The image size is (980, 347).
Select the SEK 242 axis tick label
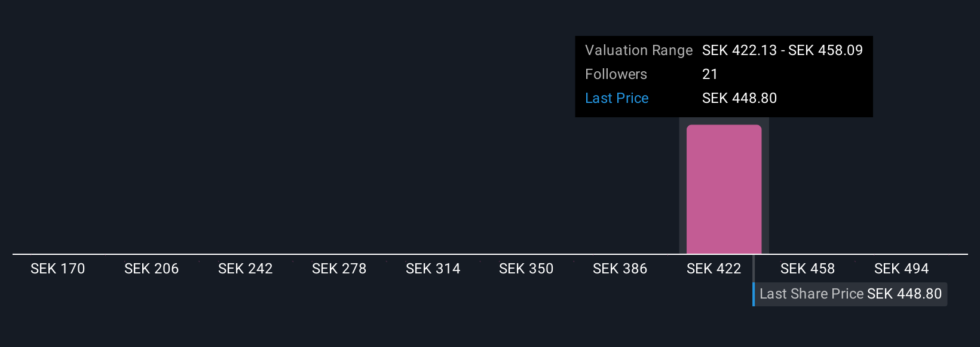246,269
